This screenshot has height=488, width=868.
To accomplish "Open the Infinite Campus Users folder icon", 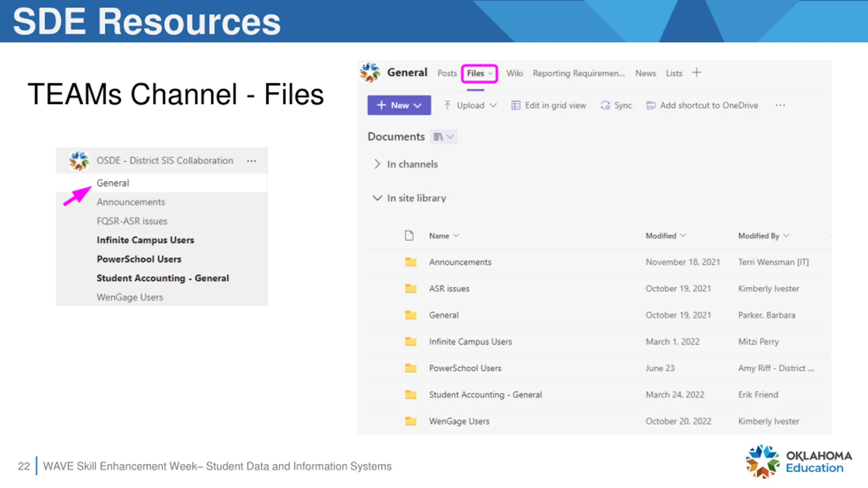I will click(411, 341).
